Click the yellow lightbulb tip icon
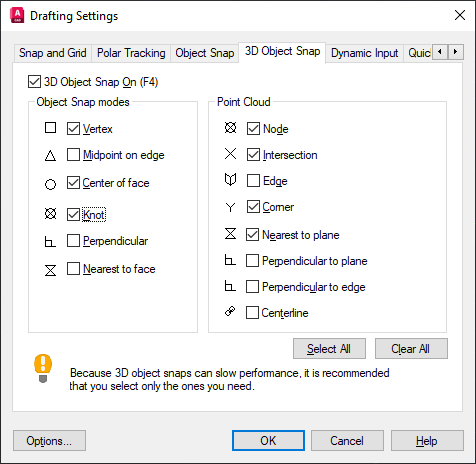Viewport: 476px width, 464px height. click(x=43, y=368)
